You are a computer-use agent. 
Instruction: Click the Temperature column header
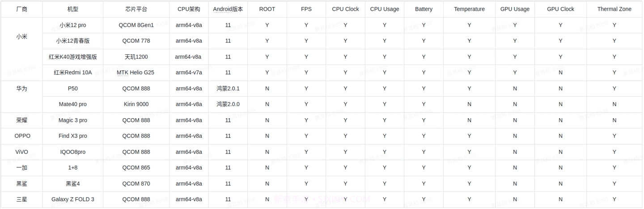[x=469, y=9]
